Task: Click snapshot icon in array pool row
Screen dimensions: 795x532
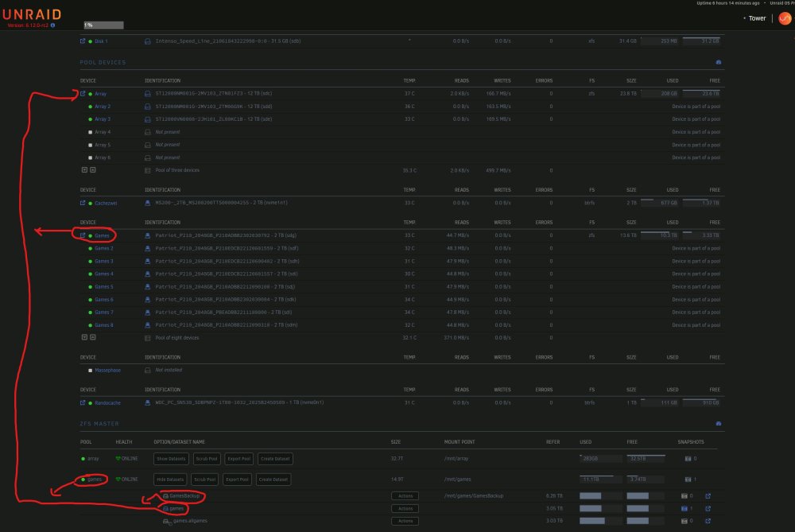Action: (x=688, y=459)
